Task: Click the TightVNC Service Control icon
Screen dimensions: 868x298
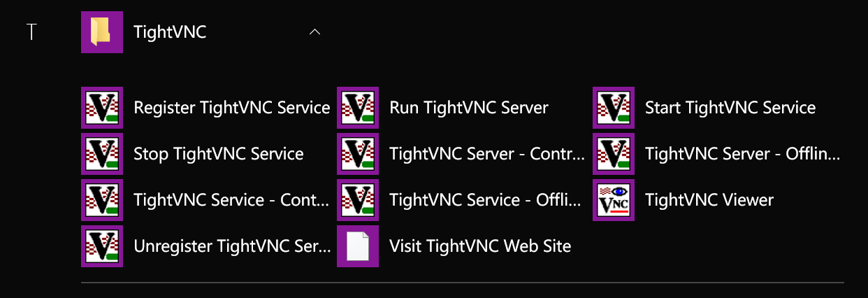Action: 102,200
